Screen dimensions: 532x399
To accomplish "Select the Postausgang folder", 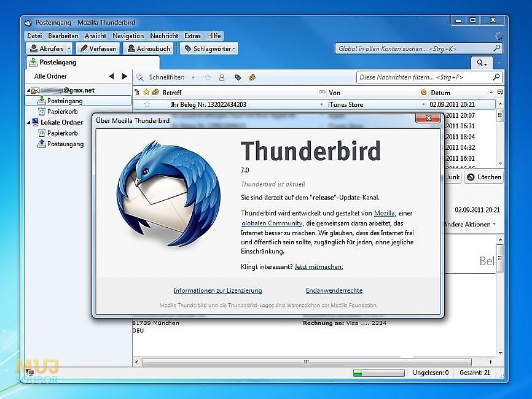I will (x=60, y=144).
